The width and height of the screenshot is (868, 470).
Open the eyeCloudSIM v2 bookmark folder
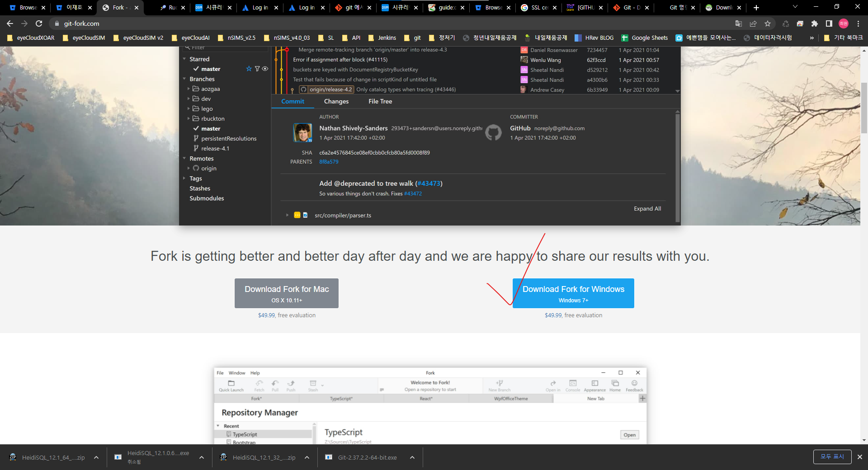click(x=138, y=38)
